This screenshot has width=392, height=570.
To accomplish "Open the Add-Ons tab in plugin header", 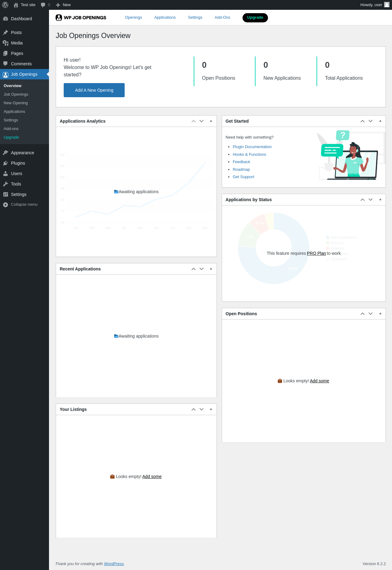I will click(222, 17).
